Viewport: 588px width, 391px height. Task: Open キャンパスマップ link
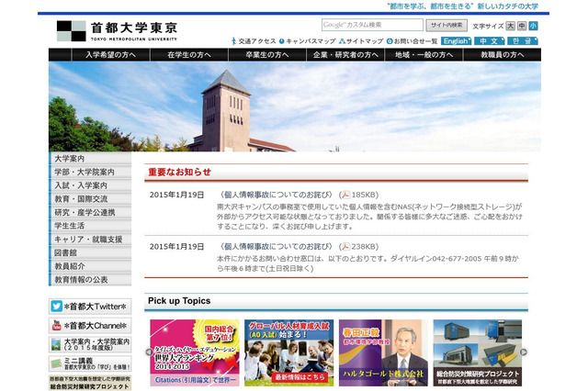(308, 41)
